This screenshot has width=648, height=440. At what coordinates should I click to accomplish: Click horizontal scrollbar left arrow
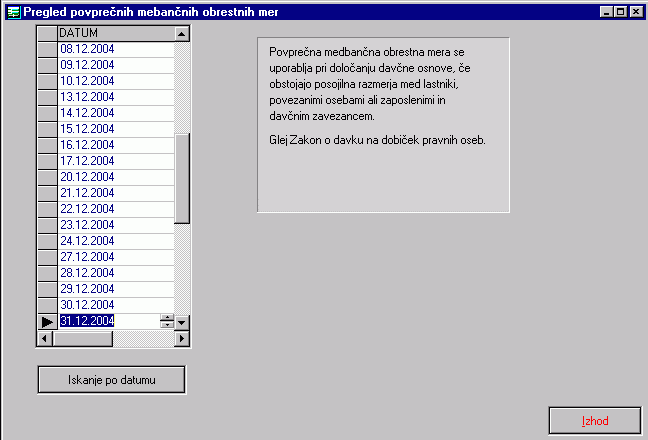44,339
